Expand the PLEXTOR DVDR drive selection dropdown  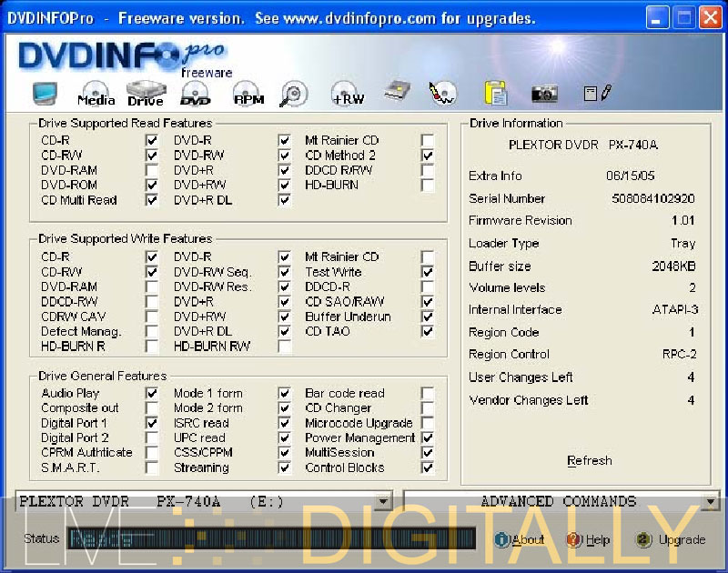(383, 502)
